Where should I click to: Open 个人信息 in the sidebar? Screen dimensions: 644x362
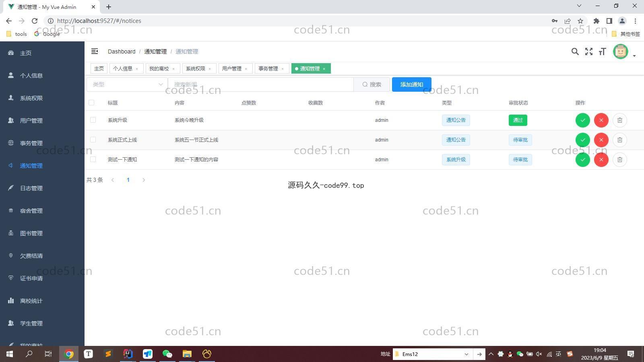point(42,76)
